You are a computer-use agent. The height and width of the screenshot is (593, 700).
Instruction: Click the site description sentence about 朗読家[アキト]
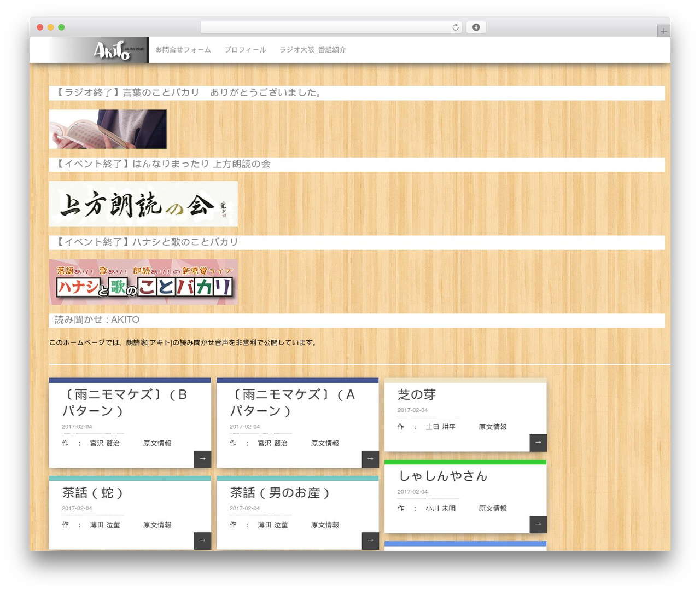(183, 343)
